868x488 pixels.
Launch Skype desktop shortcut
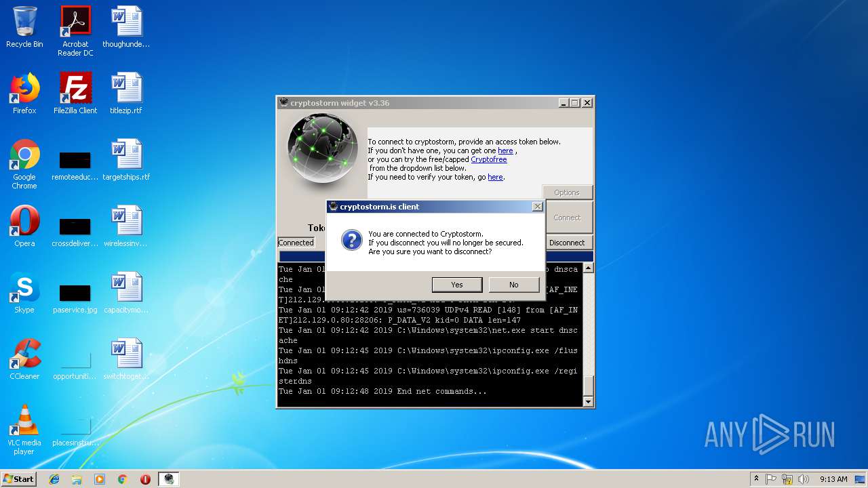(x=24, y=293)
